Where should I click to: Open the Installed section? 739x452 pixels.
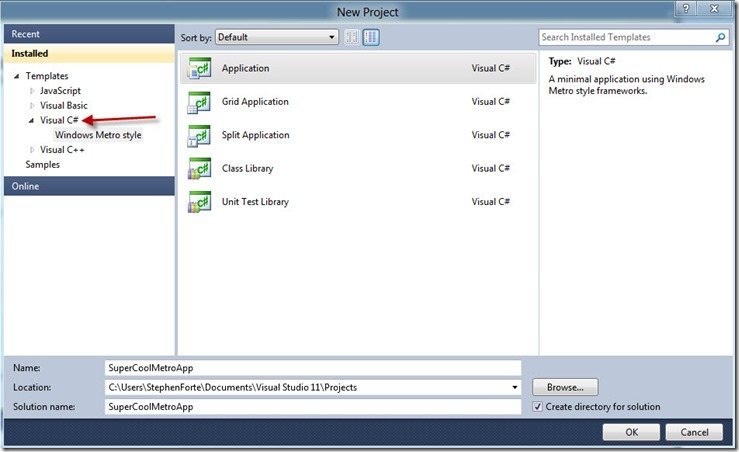[x=89, y=53]
